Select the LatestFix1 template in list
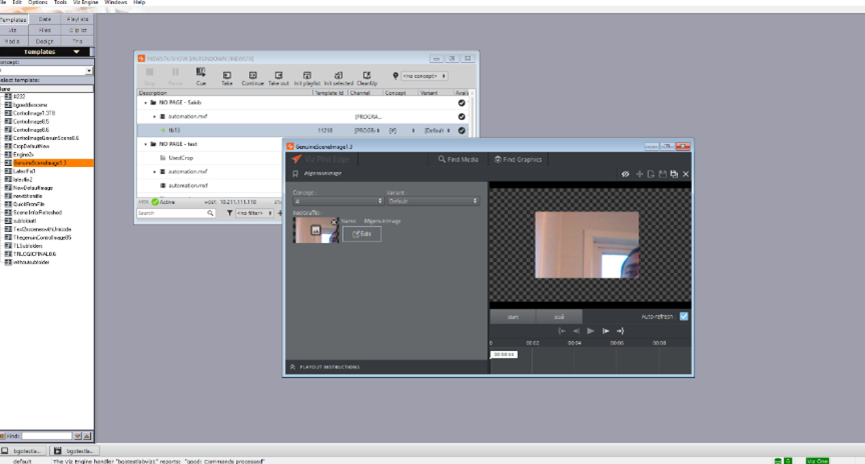Image resolution: width=865 pixels, height=464 pixels. point(26,169)
